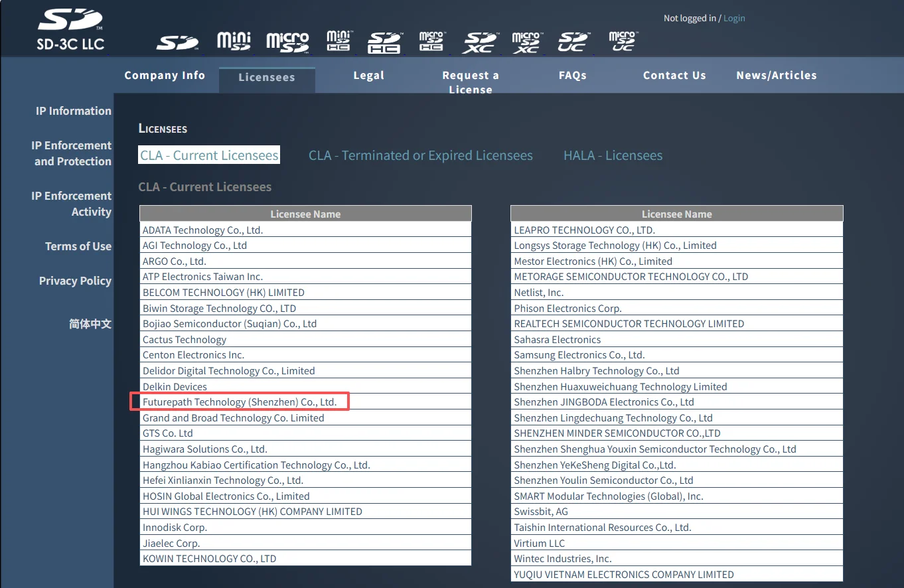Viewport: 904px width, 588px height.
Task: Select the Phison Electronics Corp. row
Action: pos(677,308)
